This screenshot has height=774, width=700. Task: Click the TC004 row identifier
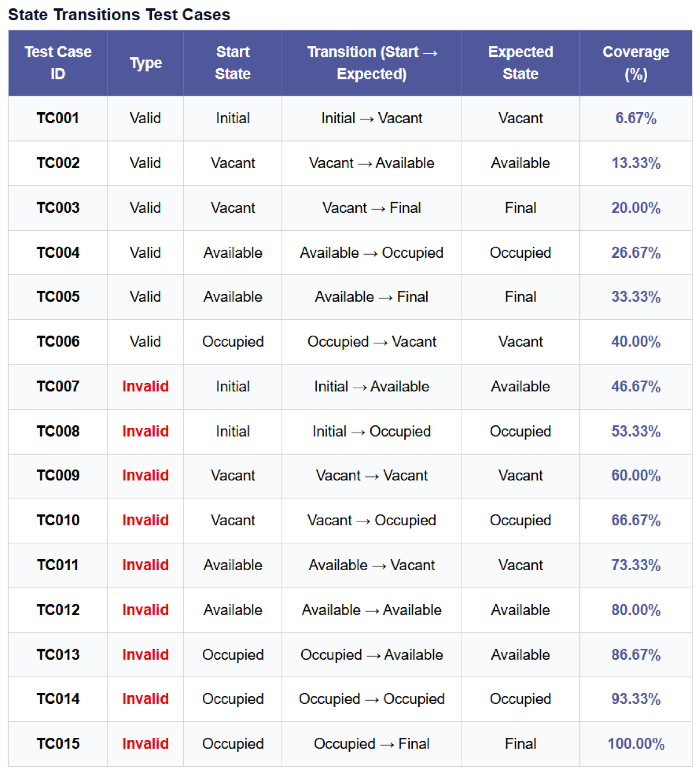coord(58,253)
